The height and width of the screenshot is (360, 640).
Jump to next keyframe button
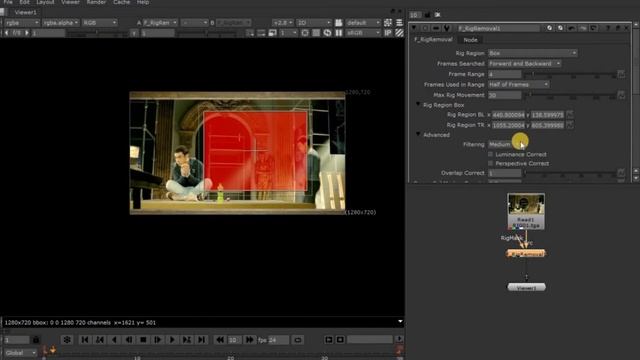tap(187, 340)
